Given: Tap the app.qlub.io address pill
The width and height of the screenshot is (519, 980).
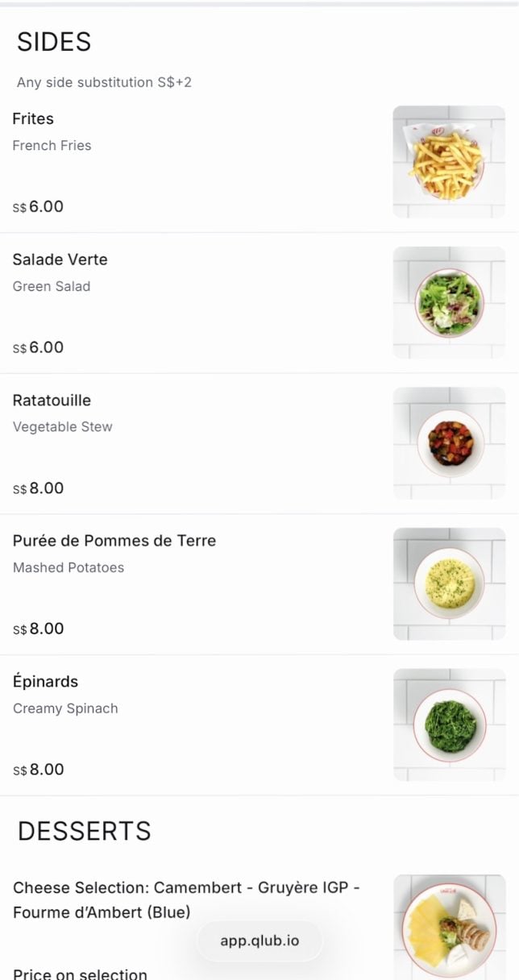Looking at the screenshot, I should tap(259, 941).
